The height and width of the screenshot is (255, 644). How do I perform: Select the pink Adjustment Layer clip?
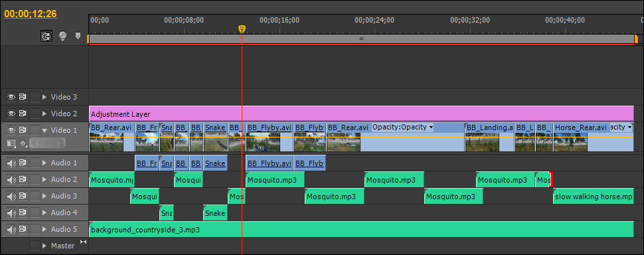pyautogui.click(x=361, y=114)
